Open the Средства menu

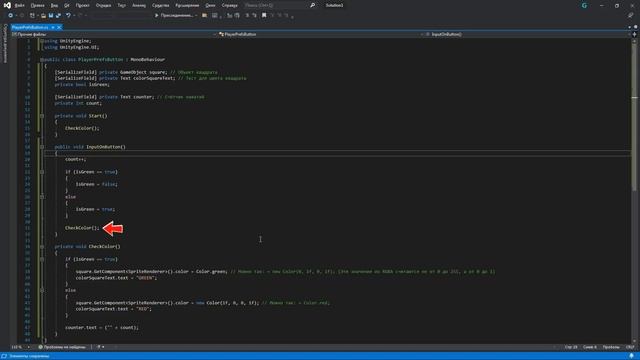coord(160,5)
